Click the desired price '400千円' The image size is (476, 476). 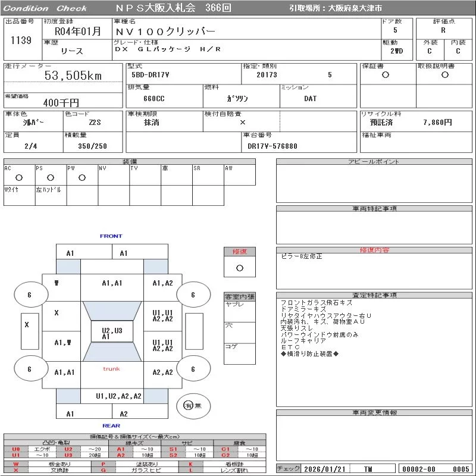point(61,102)
